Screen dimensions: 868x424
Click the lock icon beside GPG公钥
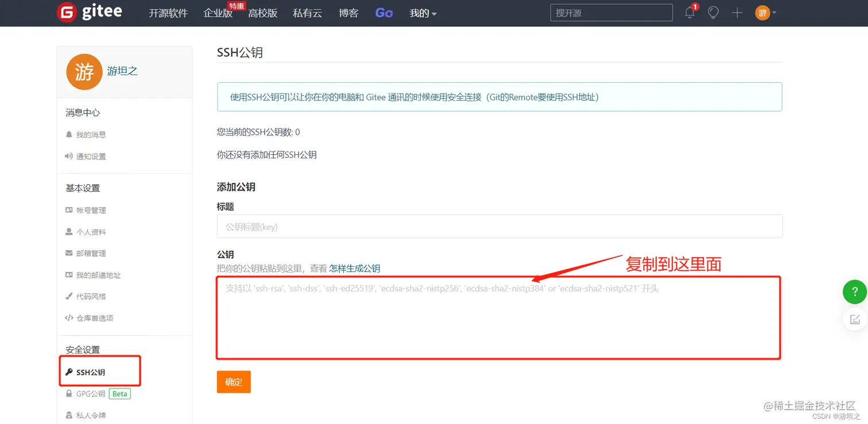pyautogui.click(x=69, y=394)
